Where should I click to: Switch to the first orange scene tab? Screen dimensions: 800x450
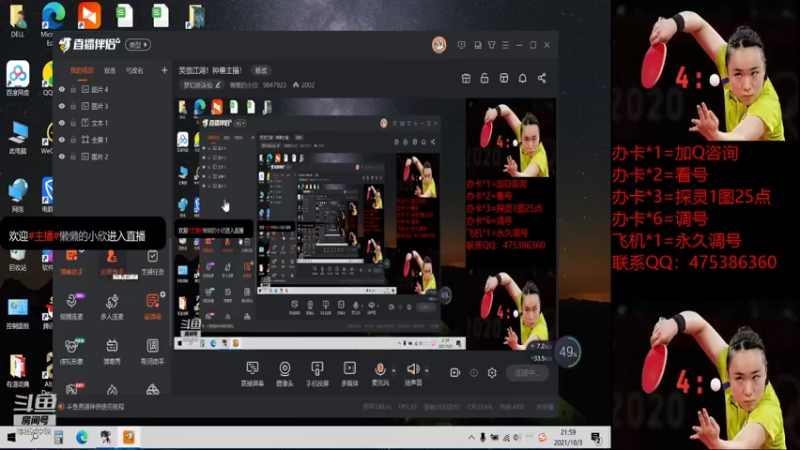tap(82, 70)
